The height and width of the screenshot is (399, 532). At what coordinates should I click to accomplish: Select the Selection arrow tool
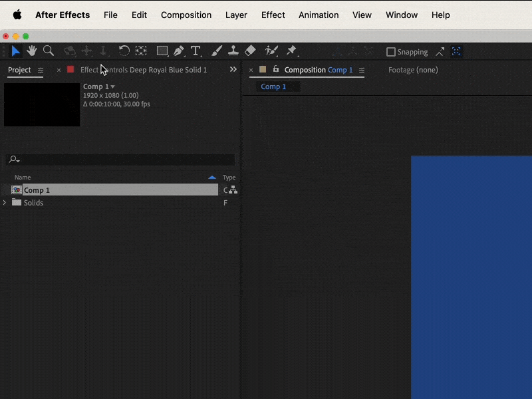15,51
